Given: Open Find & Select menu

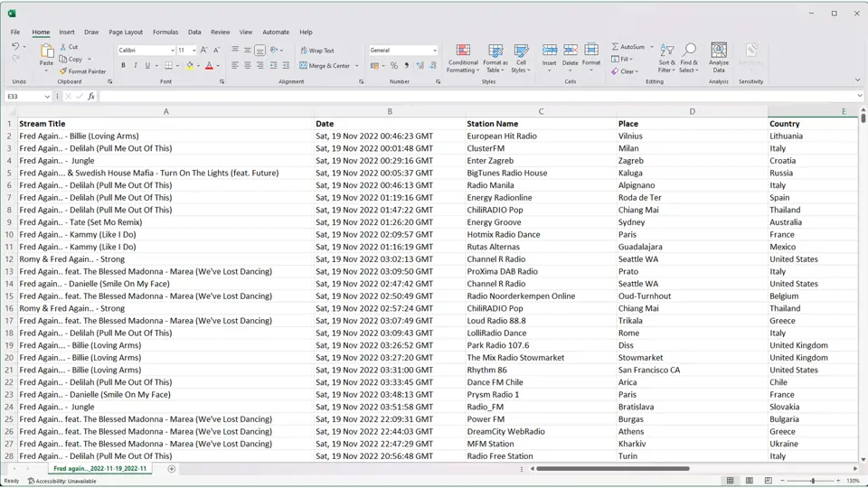Looking at the screenshot, I should (689, 58).
